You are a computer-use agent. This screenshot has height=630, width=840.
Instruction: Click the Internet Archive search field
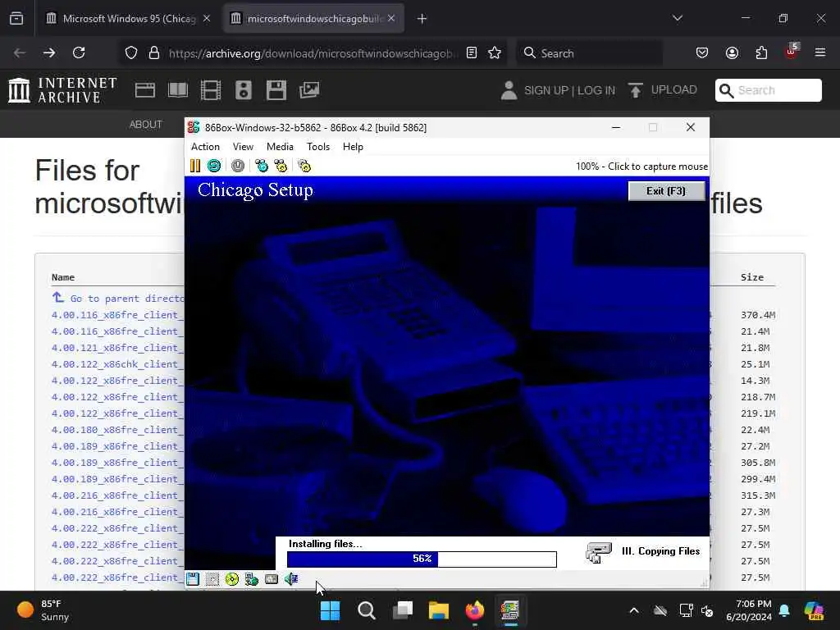[x=768, y=90]
